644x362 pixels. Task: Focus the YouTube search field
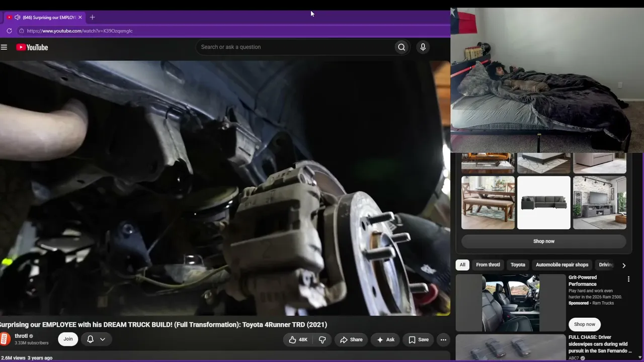[x=296, y=47]
